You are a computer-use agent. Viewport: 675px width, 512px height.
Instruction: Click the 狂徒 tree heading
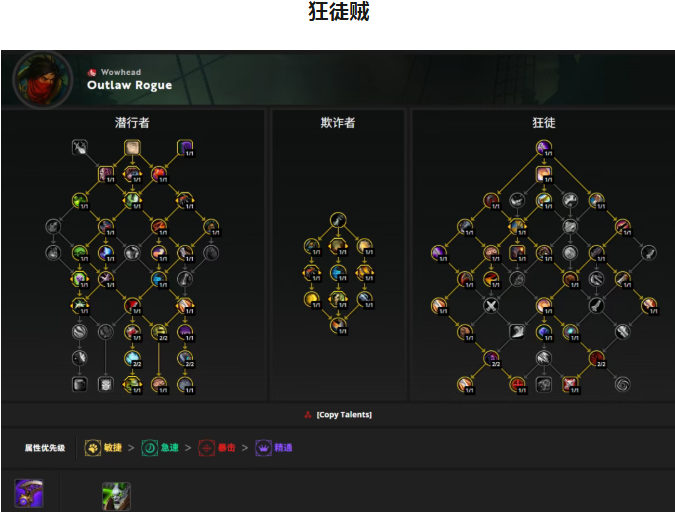[544, 123]
